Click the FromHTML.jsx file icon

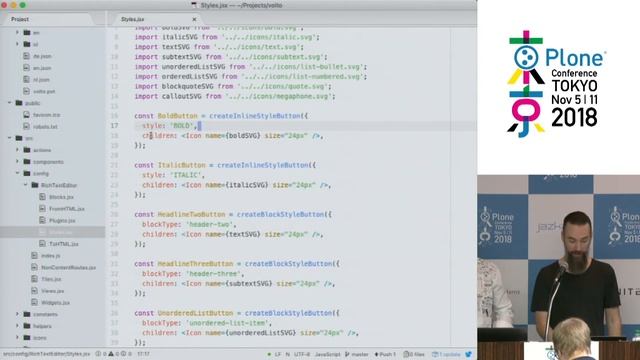[x=42, y=209]
